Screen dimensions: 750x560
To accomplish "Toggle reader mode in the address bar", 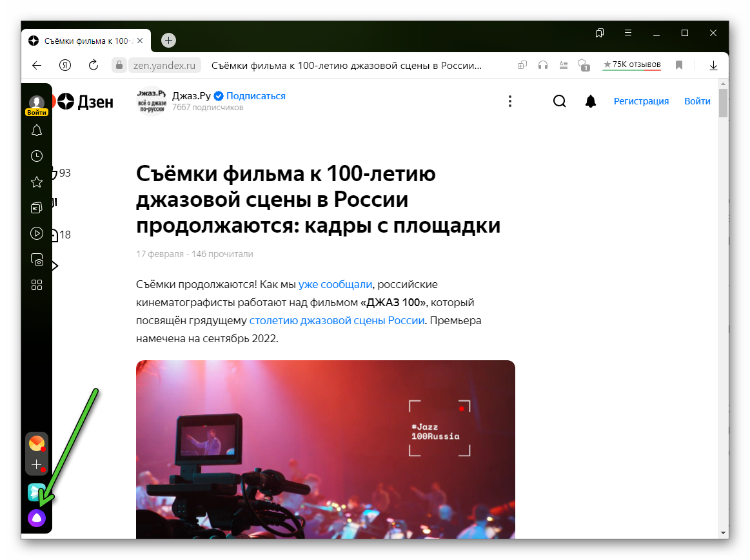I will (x=564, y=65).
